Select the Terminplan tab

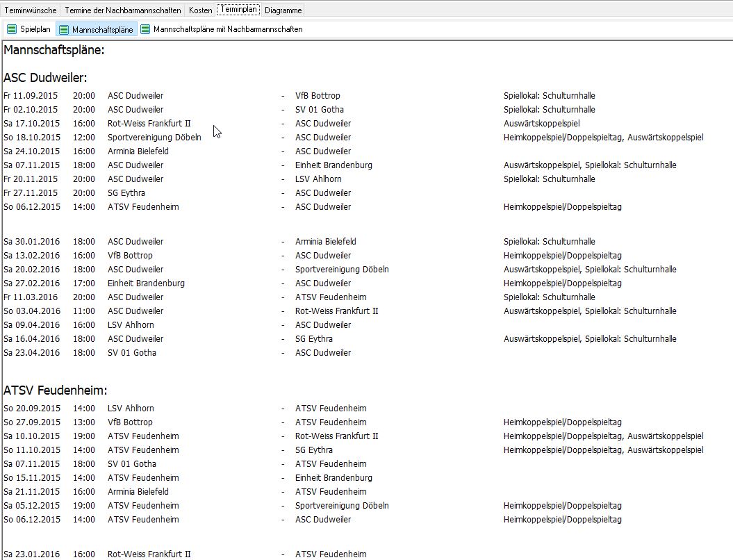[x=238, y=10]
